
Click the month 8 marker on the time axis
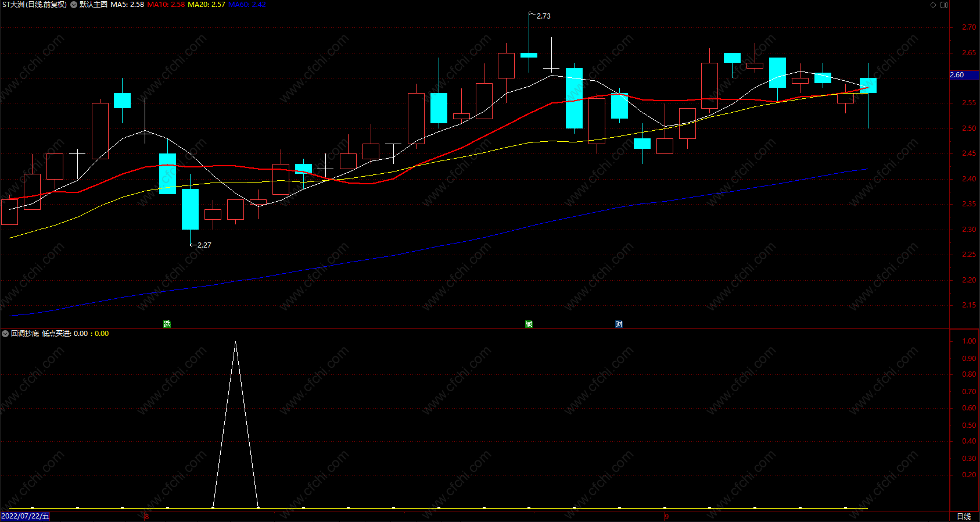click(146, 517)
